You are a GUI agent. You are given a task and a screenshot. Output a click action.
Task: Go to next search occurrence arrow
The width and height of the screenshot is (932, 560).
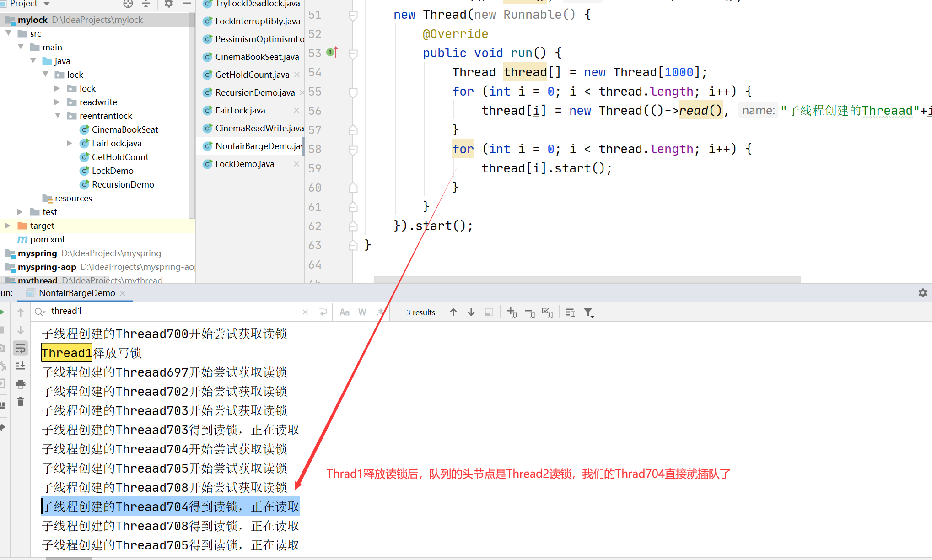point(471,312)
